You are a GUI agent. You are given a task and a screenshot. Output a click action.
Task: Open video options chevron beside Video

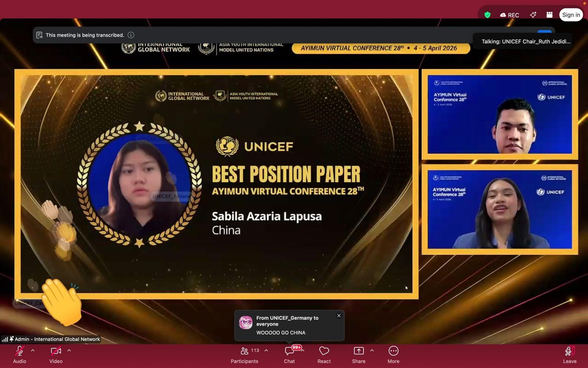coord(69,351)
